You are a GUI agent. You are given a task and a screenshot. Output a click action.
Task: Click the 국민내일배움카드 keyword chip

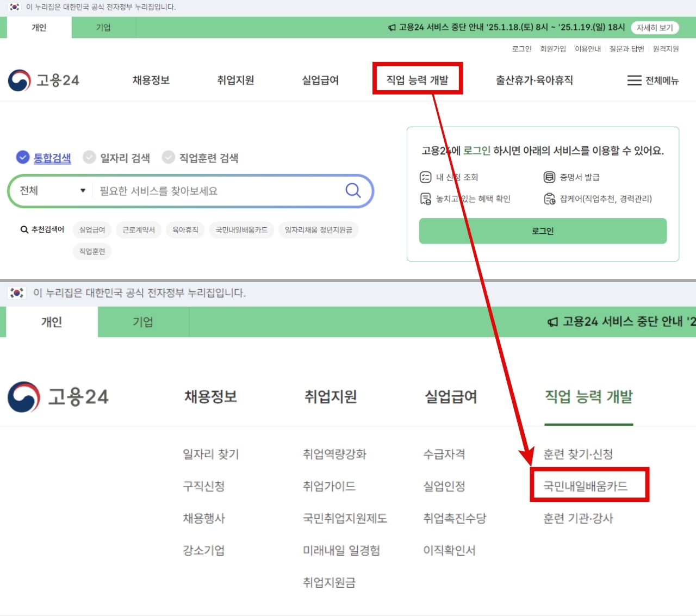pyautogui.click(x=241, y=230)
